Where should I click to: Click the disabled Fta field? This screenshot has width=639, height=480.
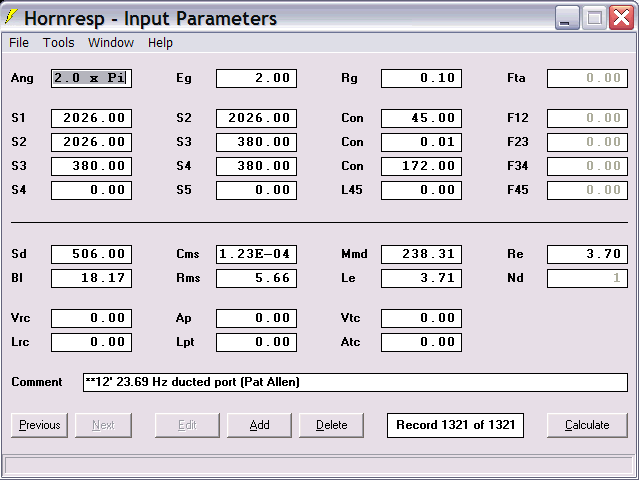(x=587, y=78)
